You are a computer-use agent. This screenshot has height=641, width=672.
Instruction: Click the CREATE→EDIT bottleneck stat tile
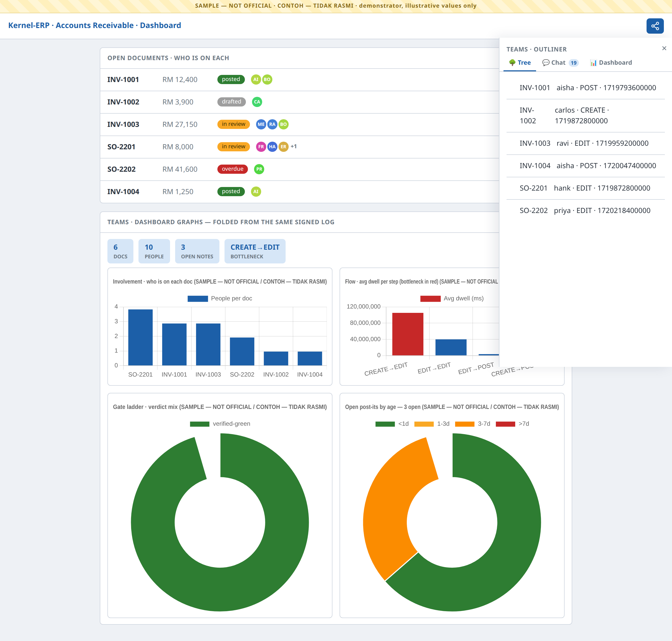(255, 251)
